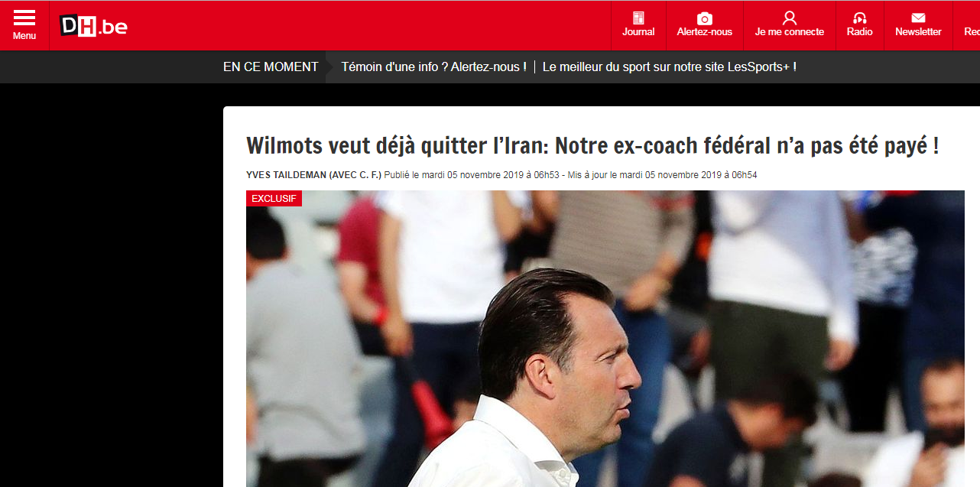Screen dimensions: 980x487
Task: Select the Journal label in the header
Action: (x=638, y=32)
